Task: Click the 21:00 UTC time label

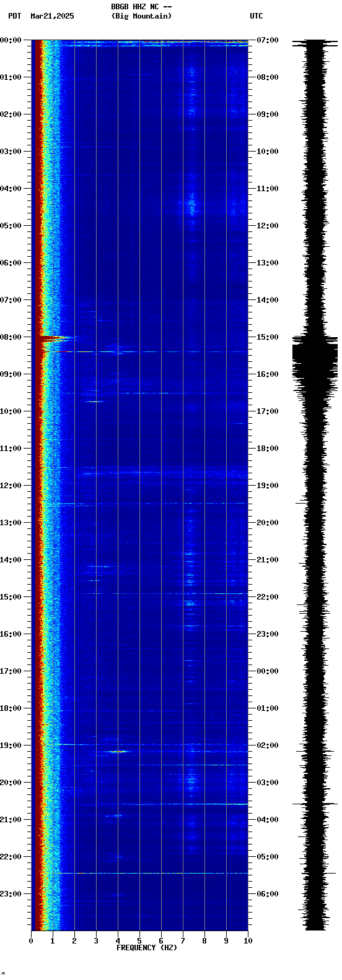Action: tap(268, 560)
